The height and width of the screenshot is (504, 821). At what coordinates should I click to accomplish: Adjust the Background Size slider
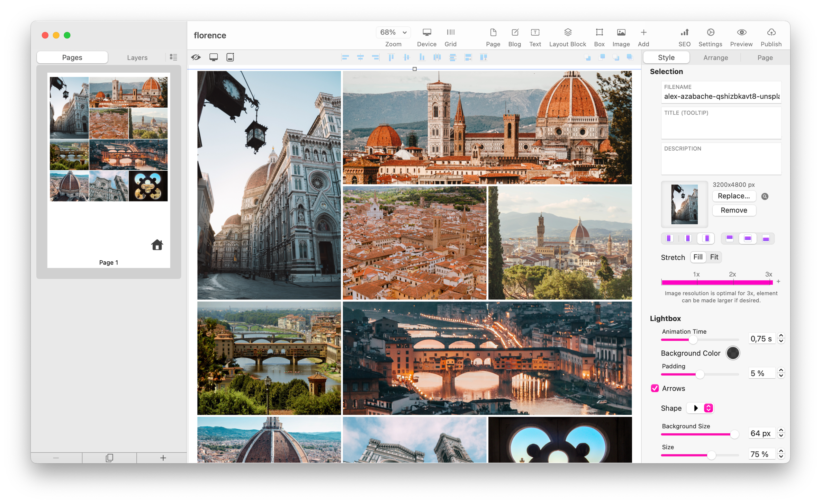click(700, 434)
